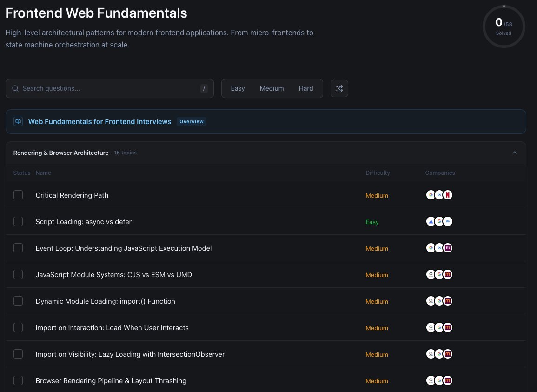Collapse the Rendering & Browser Architecture section
The image size is (537, 392).
click(x=514, y=153)
